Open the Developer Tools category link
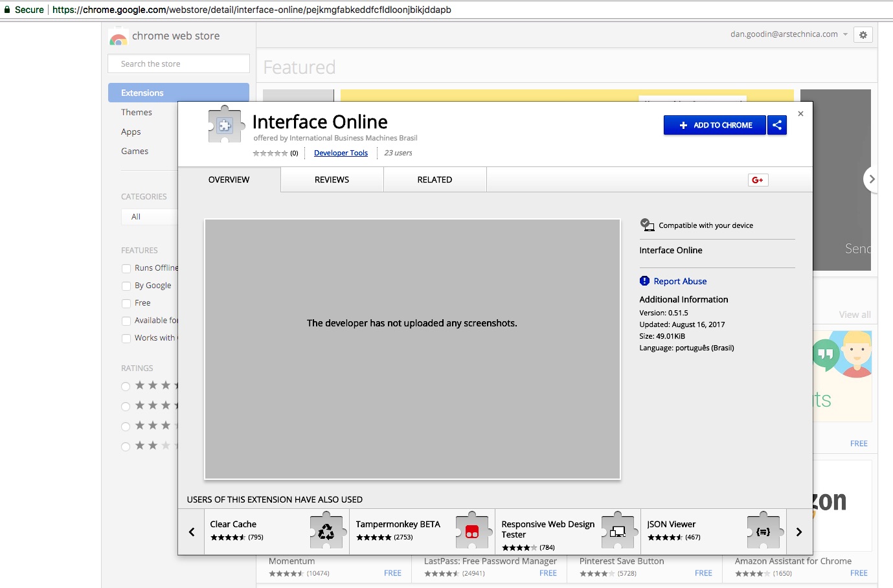Viewport: 893px width, 588px height. click(341, 153)
